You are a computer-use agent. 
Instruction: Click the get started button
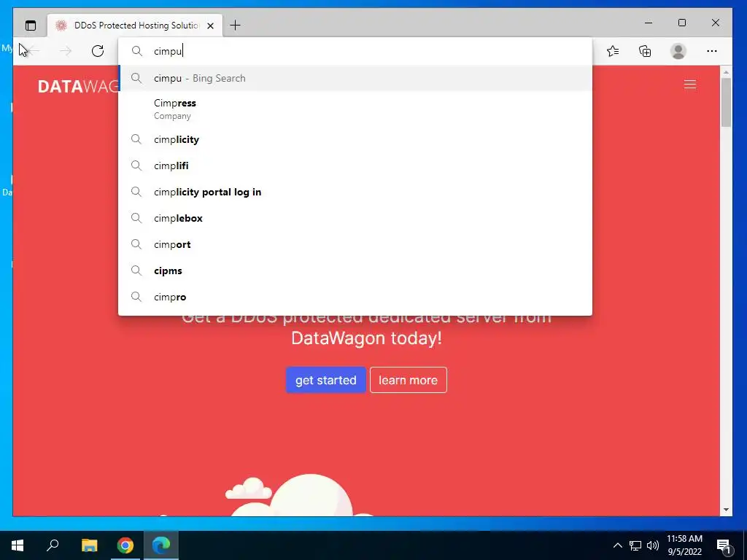(326, 380)
